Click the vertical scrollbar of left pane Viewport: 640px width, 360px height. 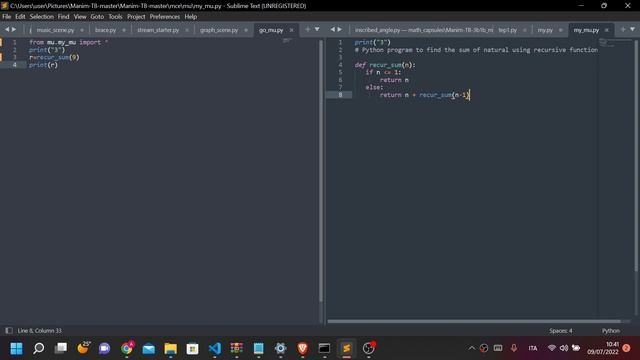pyautogui.click(x=321, y=171)
